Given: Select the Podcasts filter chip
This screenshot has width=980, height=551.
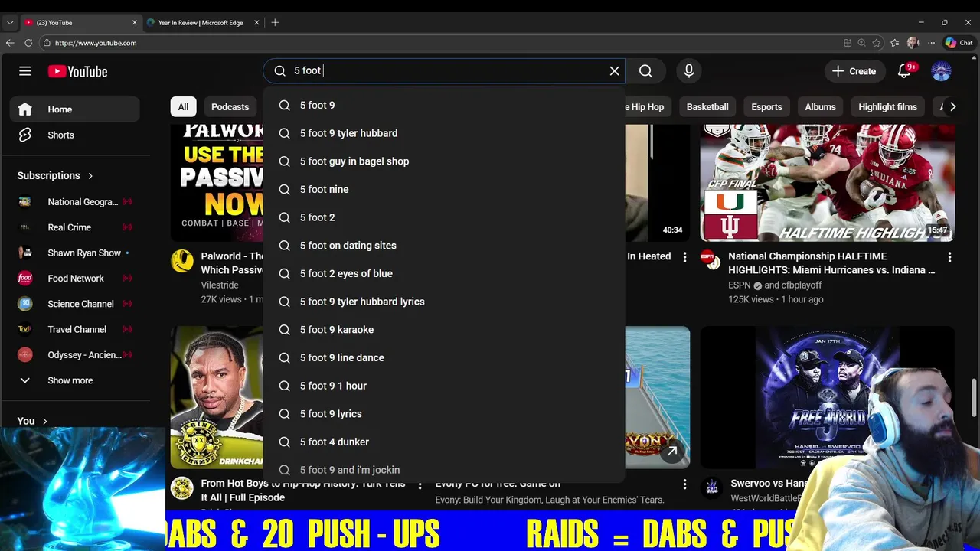Looking at the screenshot, I should 230,107.
